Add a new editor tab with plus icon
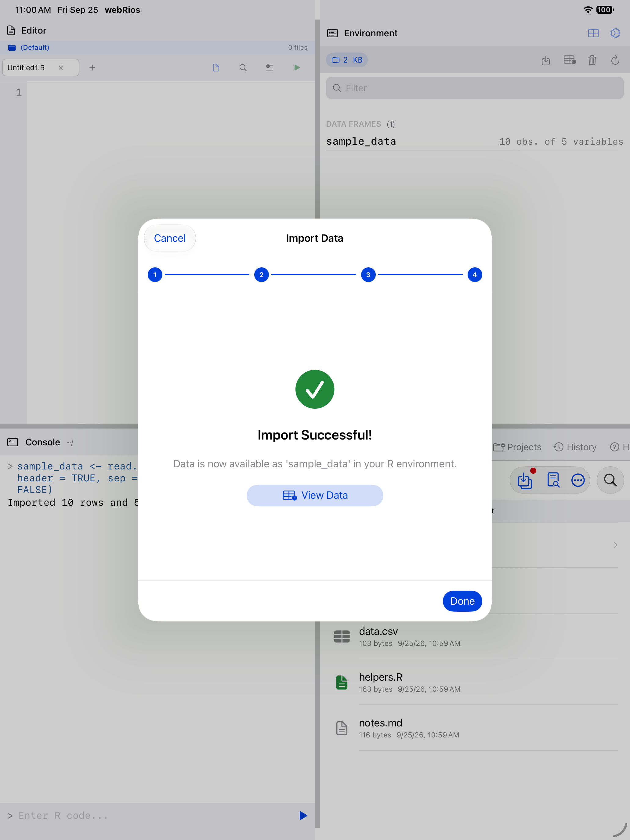630x840 pixels. pos(92,67)
